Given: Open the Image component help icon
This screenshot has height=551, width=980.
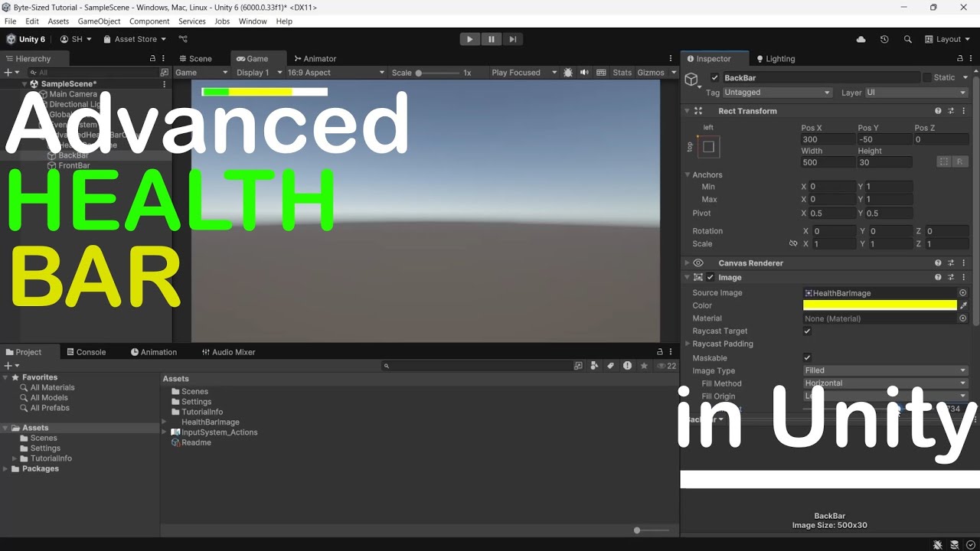Looking at the screenshot, I should click(x=938, y=278).
